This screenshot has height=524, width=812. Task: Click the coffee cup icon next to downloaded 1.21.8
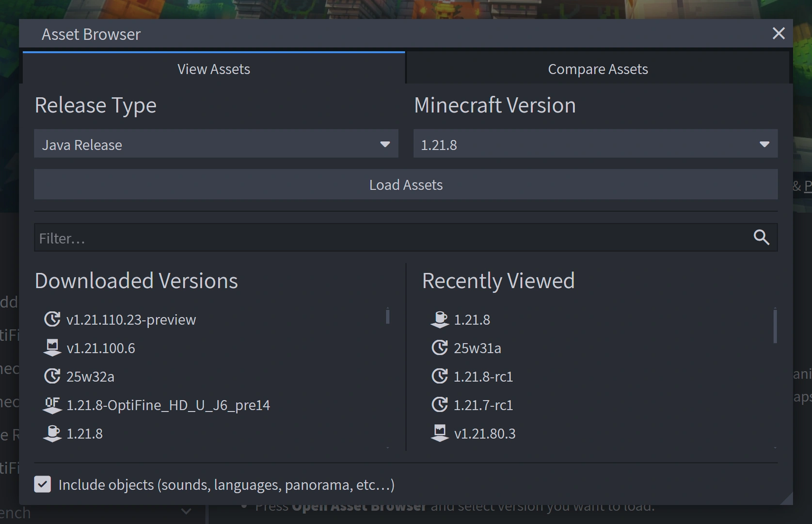tap(52, 433)
